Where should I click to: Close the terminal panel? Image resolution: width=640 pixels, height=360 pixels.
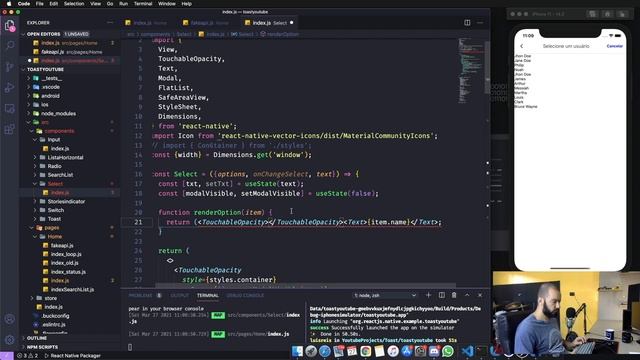point(480,295)
